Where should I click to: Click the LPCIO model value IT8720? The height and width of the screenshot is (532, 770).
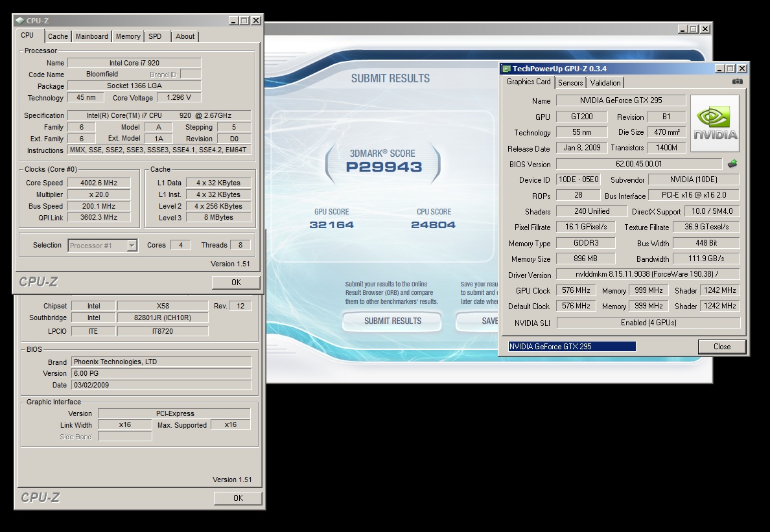[x=163, y=331]
